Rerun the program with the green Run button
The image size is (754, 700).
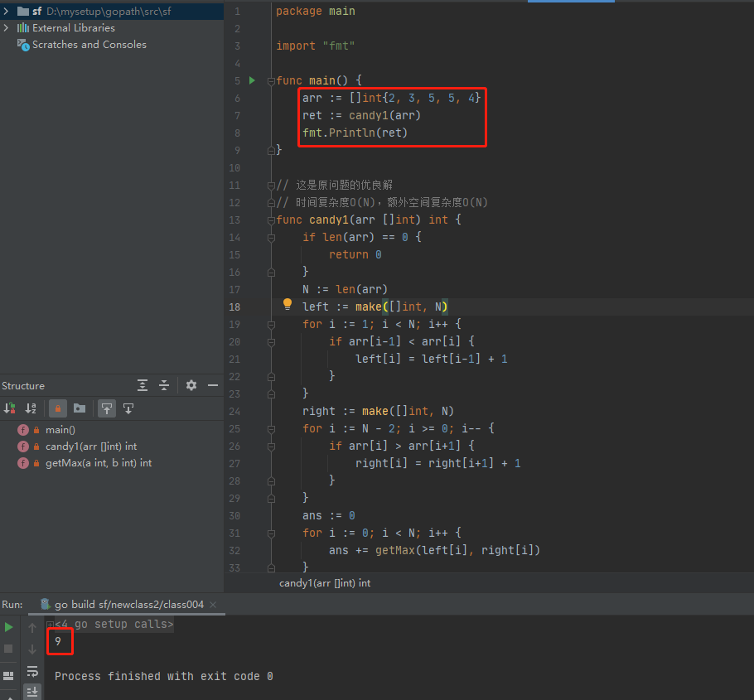tap(8, 627)
